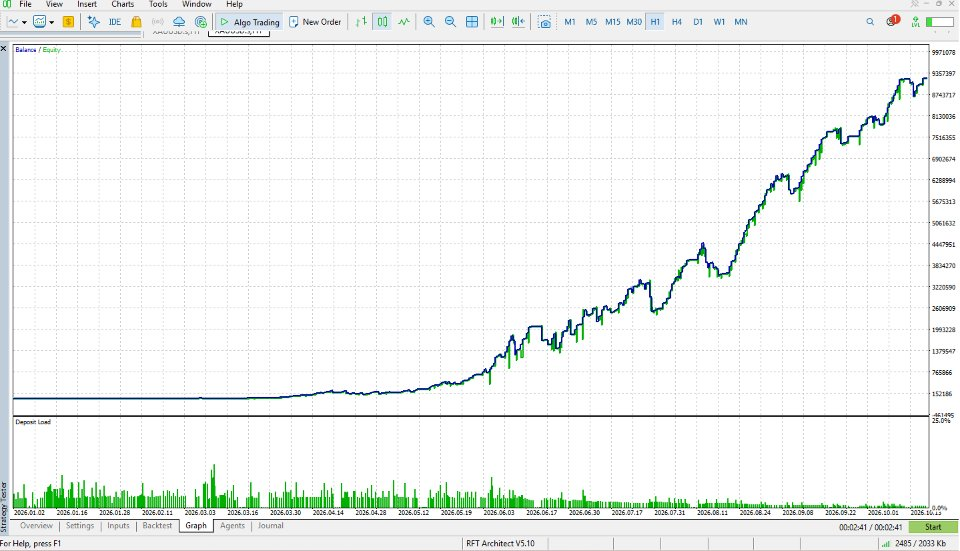Select the H4 timeframe
Screen dimensions: 960x551
(x=677, y=22)
